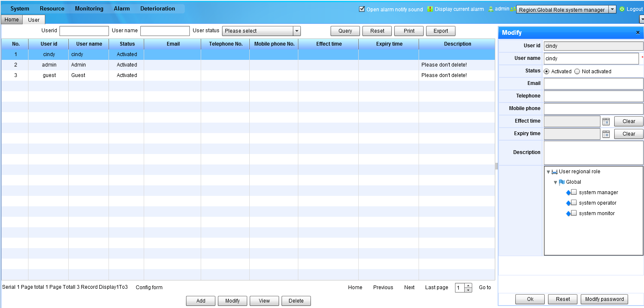Check the system manager role checkbox
This screenshot has width=644, height=308.
tap(574, 192)
